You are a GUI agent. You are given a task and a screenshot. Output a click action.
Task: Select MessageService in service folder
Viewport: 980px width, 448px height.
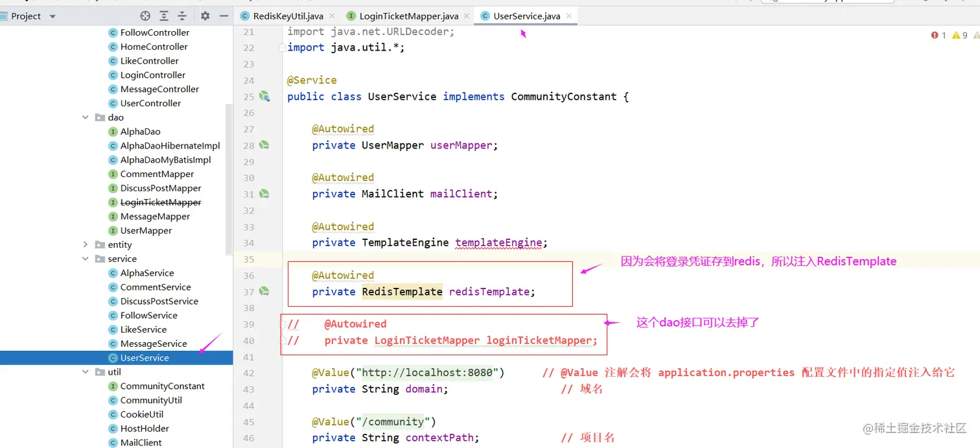(154, 344)
